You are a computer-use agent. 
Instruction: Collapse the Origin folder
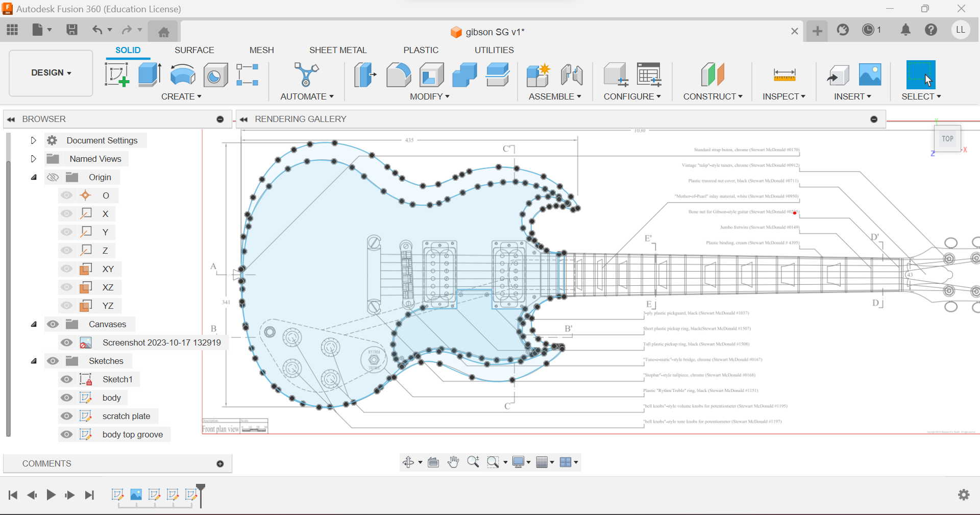pos(34,177)
